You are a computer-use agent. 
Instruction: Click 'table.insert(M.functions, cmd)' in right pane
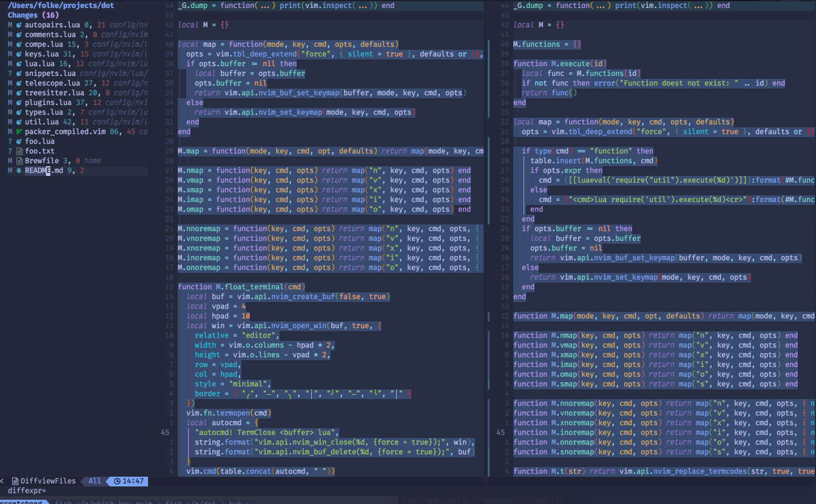click(x=594, y=161)
